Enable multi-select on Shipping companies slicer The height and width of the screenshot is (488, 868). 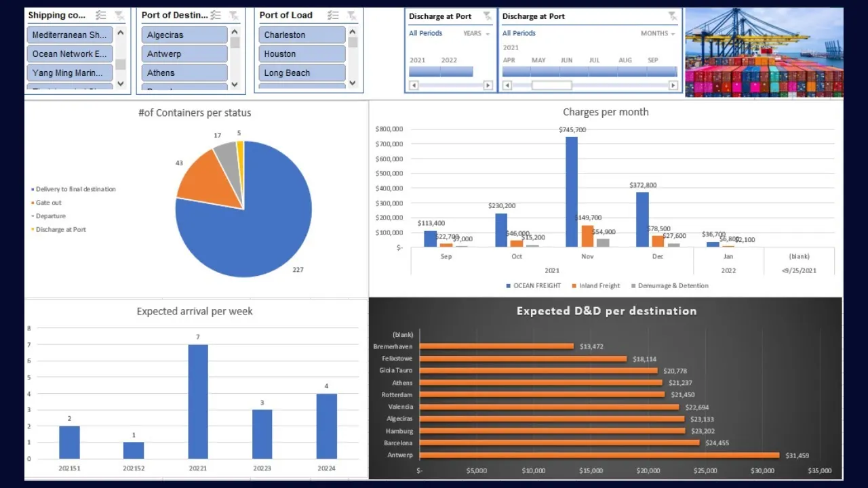pos(100,15)
